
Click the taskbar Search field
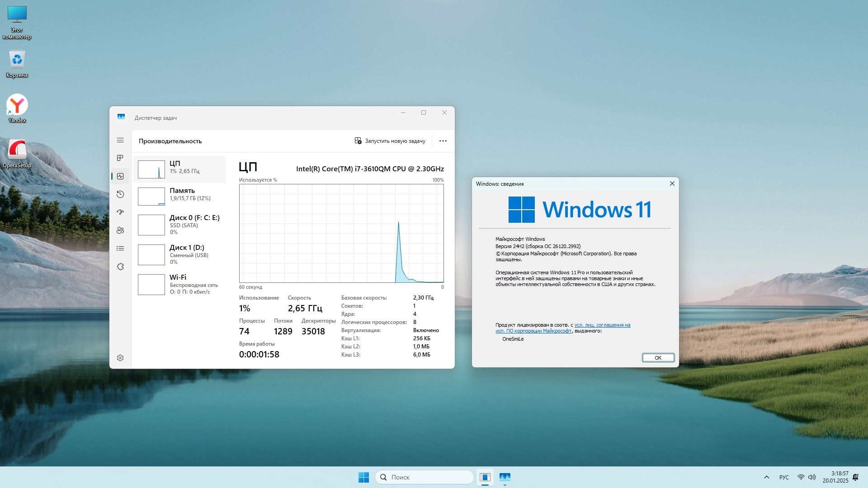[x=424, y=477]
